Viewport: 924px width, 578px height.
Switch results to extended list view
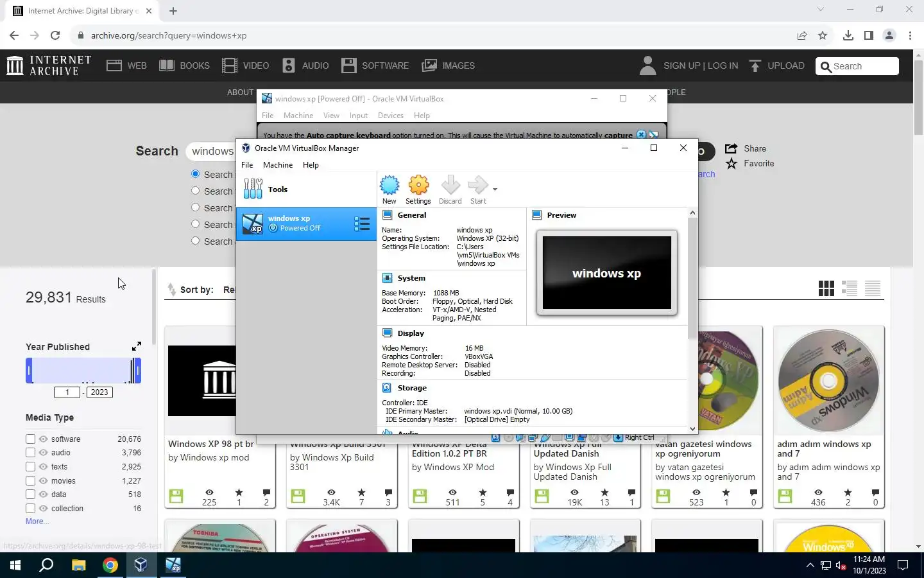tap(850, 288)
